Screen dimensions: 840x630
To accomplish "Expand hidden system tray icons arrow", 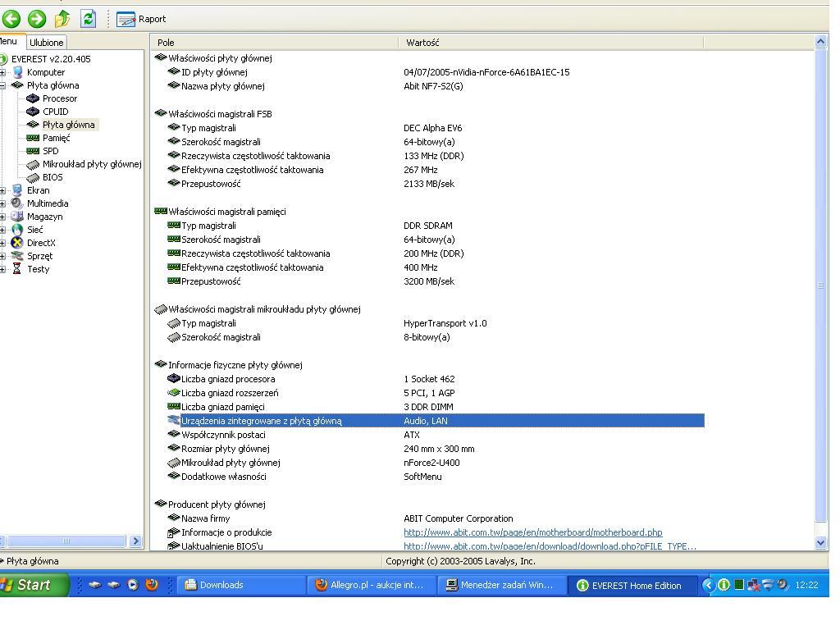I will [x=708, y=585].
